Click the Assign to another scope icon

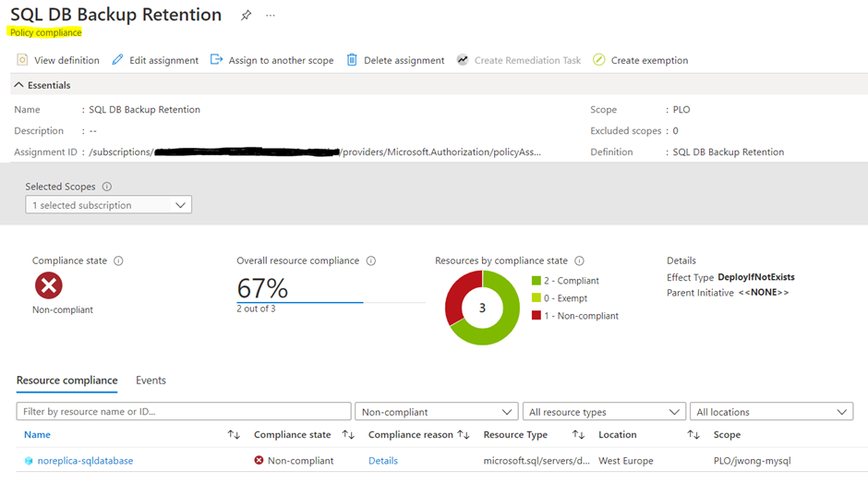click(x=216, y=60)
